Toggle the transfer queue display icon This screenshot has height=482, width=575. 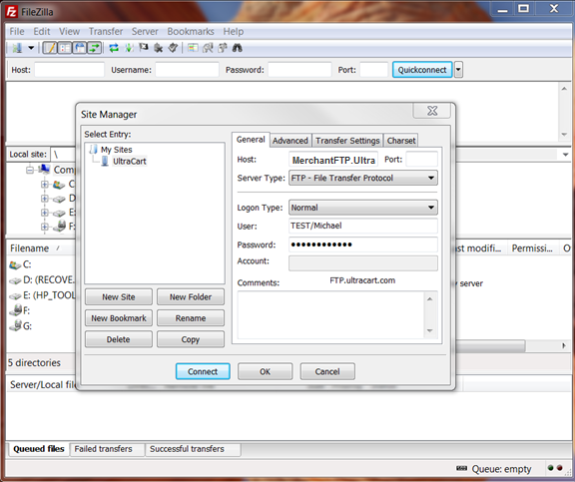94,48
